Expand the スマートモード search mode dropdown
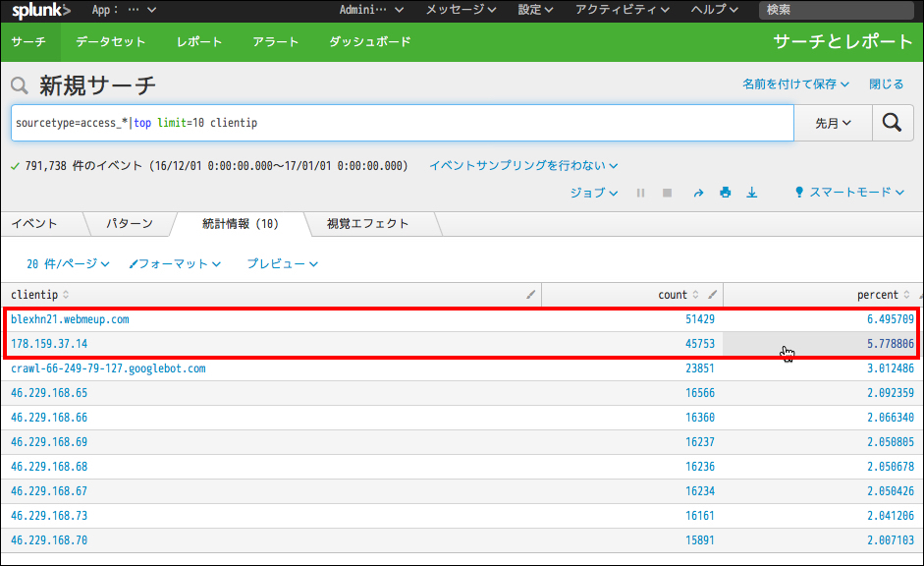Viewport: 924px width, 566px height. (x=850, y=194)
